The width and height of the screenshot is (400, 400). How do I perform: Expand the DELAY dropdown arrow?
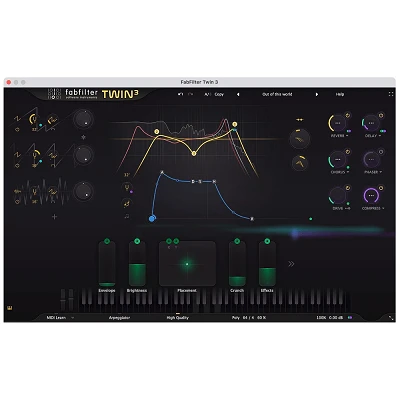pos(379,136)
